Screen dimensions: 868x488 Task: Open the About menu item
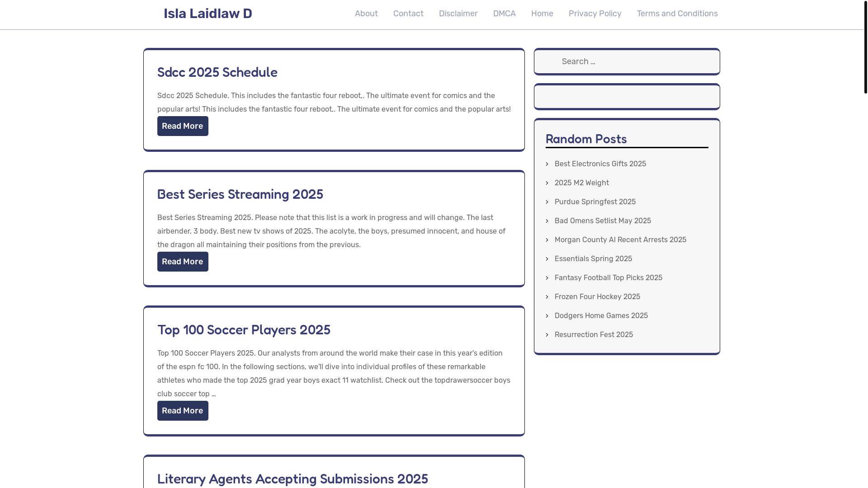(x=366, y=14)
